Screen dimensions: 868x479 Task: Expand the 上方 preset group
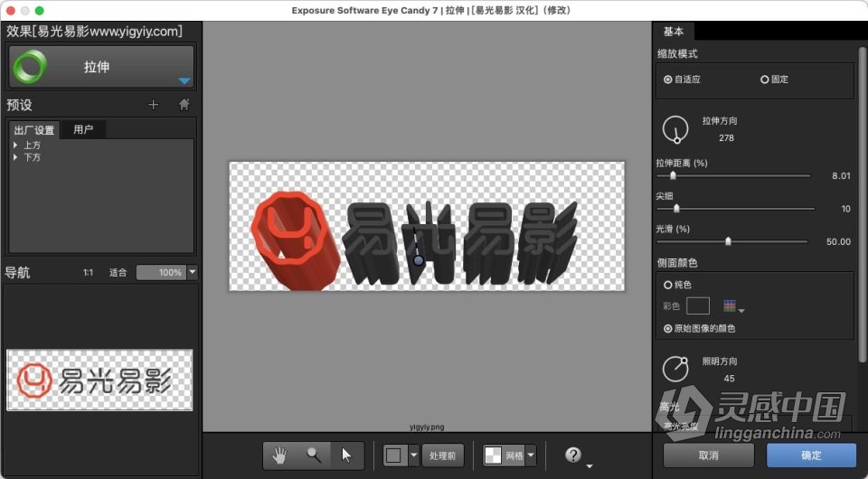point(15,145)
